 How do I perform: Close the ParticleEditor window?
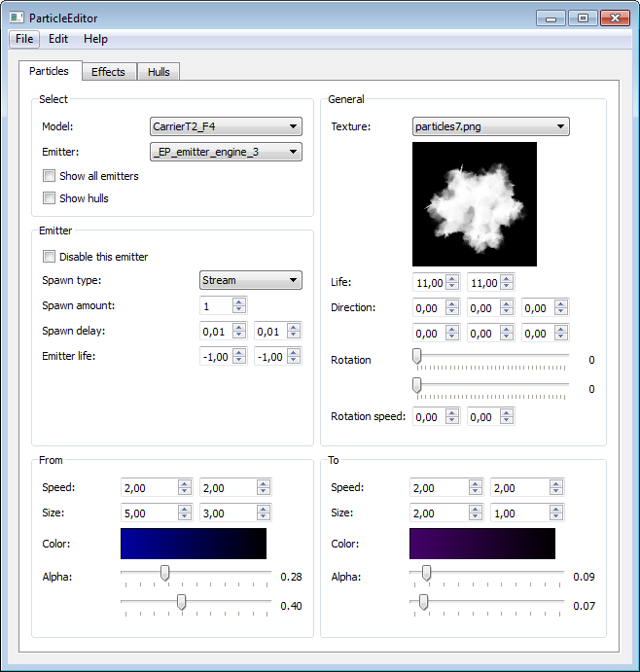[615, 18]
